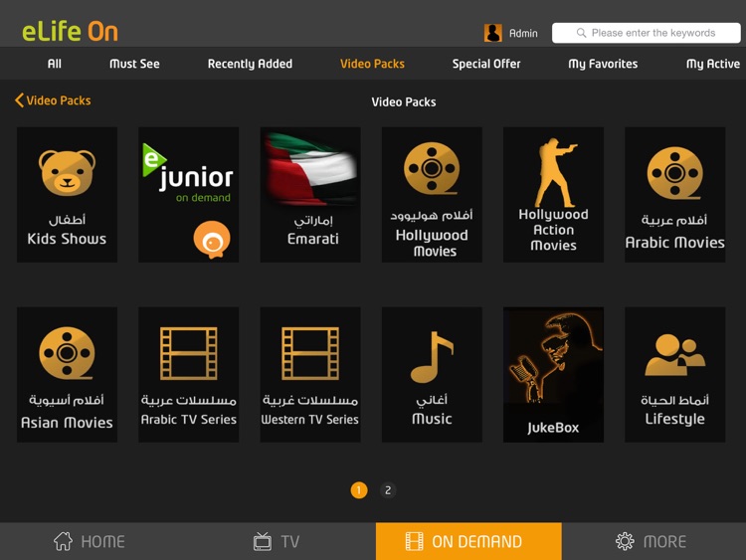Click the eLife On logo
Image resolution: width=746 pixels, height=560 pixels.
(x=70, y=32)
